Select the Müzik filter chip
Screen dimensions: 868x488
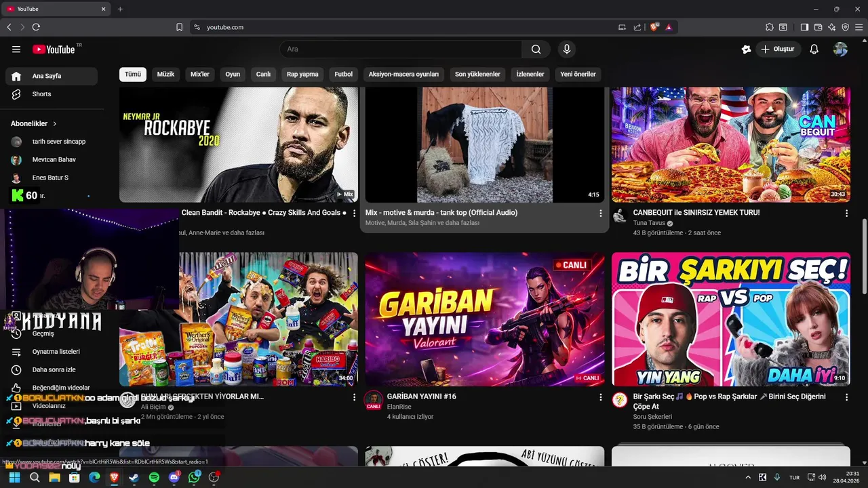(x=166, y=74)
